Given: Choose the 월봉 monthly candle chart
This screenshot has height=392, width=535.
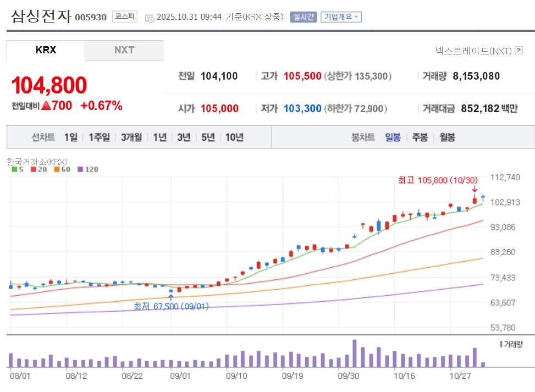Looking at the screenshot, I should click(447, 137).
